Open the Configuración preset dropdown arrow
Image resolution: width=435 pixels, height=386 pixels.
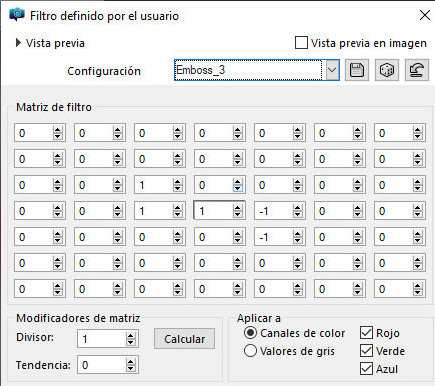(332, 70)
